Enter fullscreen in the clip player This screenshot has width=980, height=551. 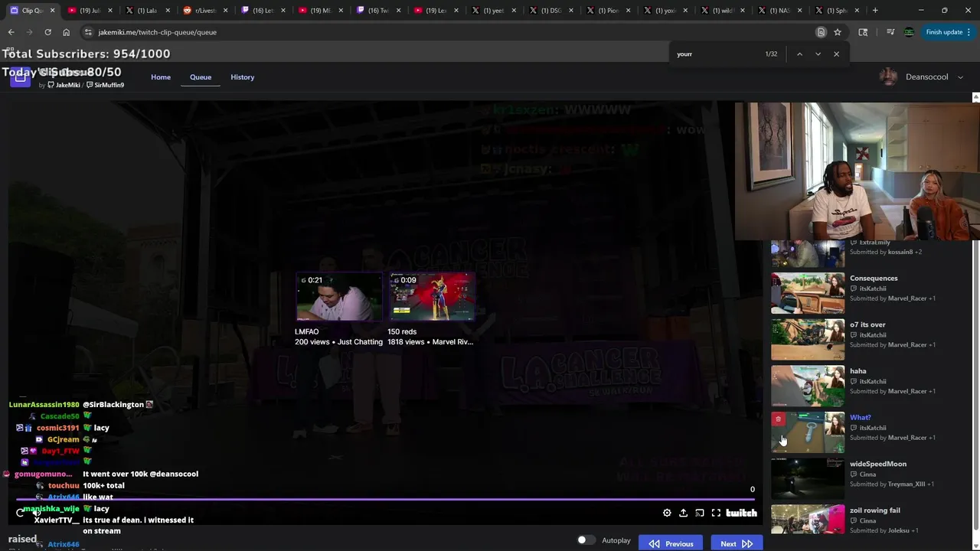coord(716,513)
